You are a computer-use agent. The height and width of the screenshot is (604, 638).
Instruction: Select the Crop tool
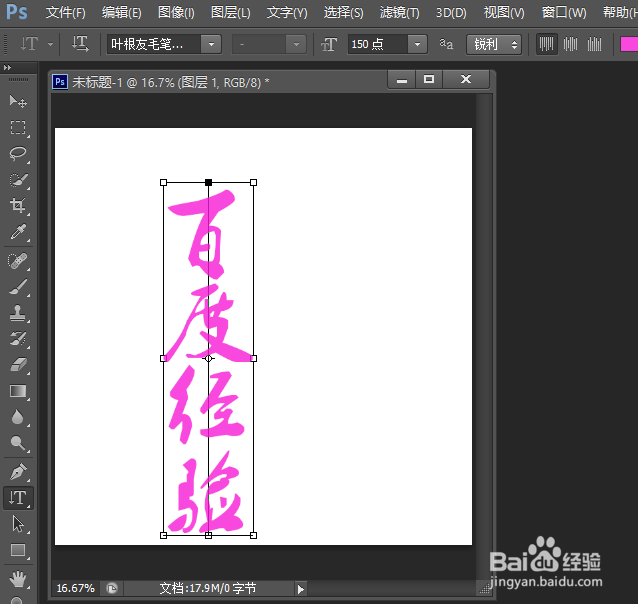(18, 206)
